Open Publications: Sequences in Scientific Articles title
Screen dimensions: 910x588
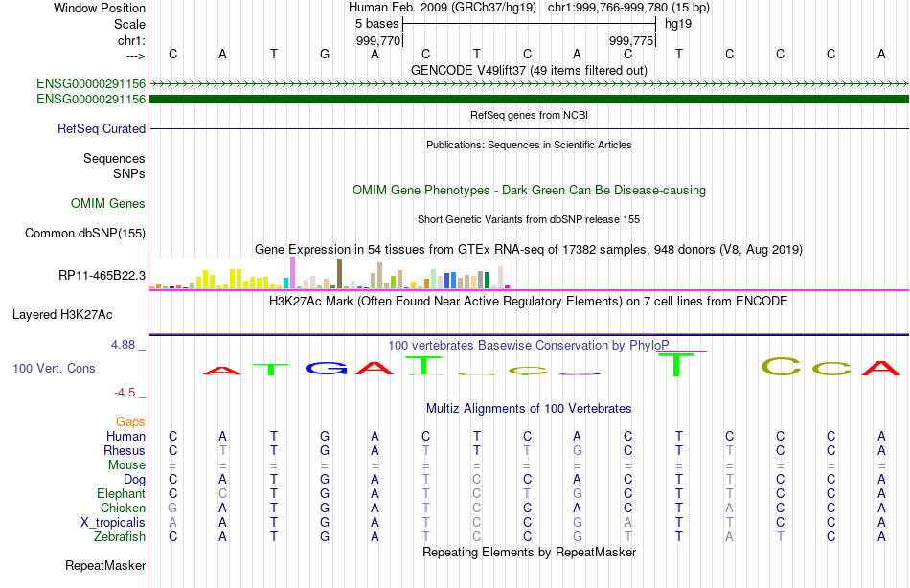[529, 145]
